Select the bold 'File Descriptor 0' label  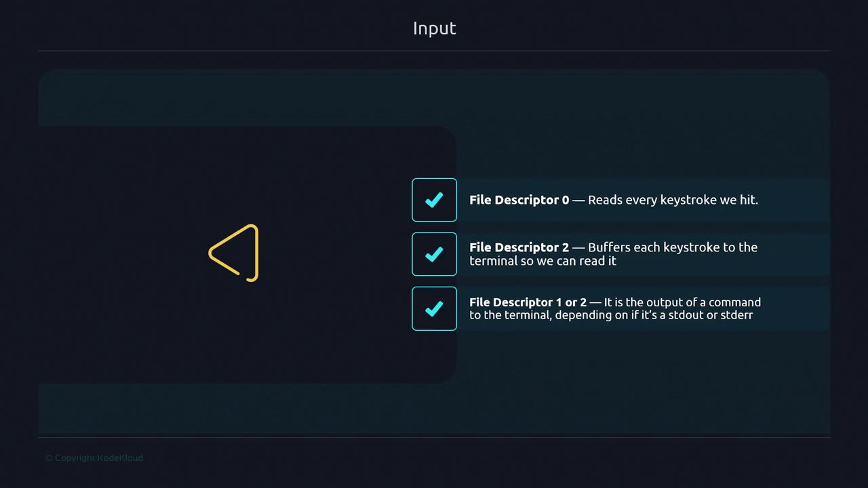click(519, 200)
